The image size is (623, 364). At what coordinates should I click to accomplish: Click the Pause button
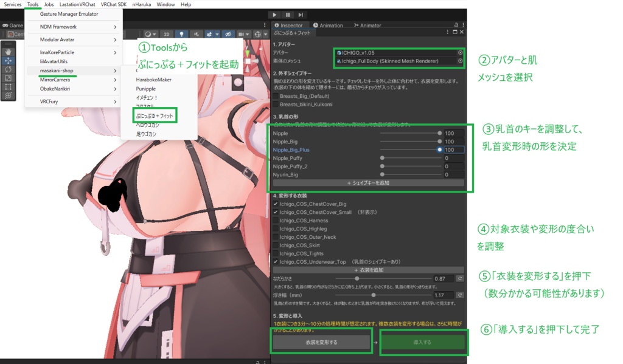[x=288, y=15]
